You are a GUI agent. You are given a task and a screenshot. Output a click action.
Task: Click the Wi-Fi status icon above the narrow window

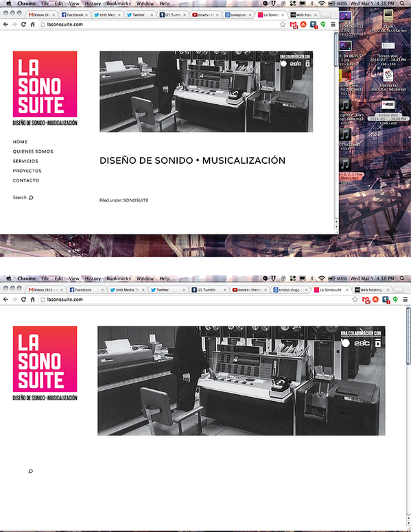click(321, 3)
